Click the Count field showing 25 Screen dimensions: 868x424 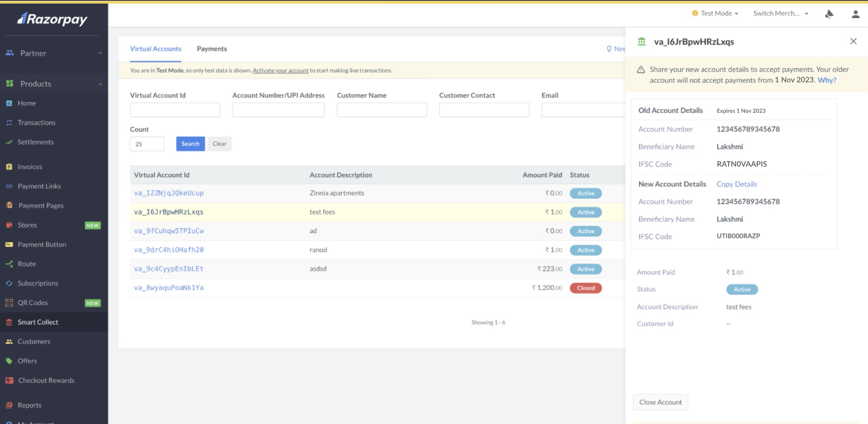(147, 144)
